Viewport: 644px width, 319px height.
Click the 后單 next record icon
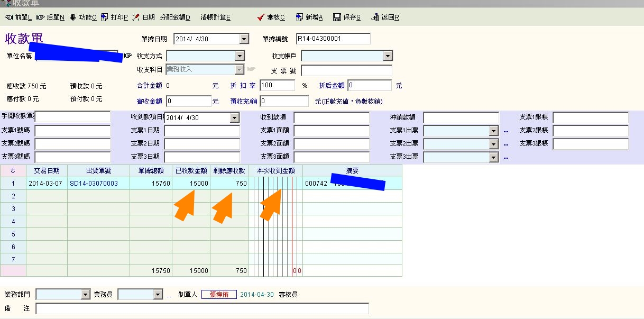coord(41,17)
